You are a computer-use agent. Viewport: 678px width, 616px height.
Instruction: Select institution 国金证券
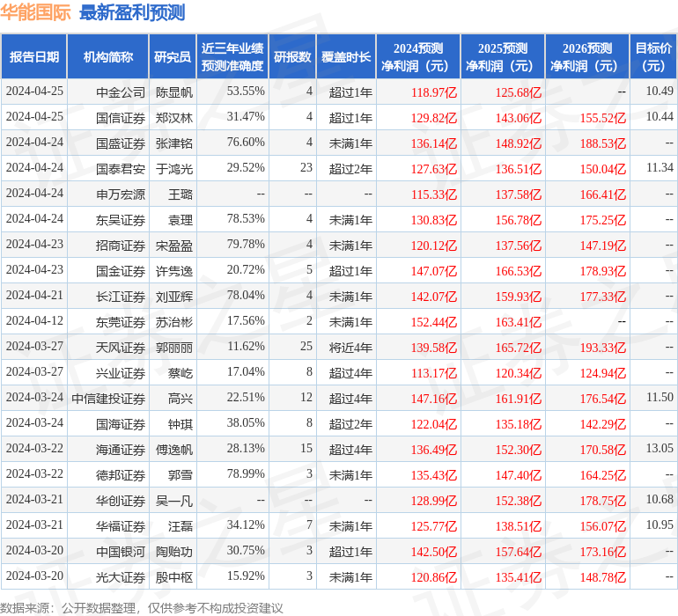pos(121,271)
